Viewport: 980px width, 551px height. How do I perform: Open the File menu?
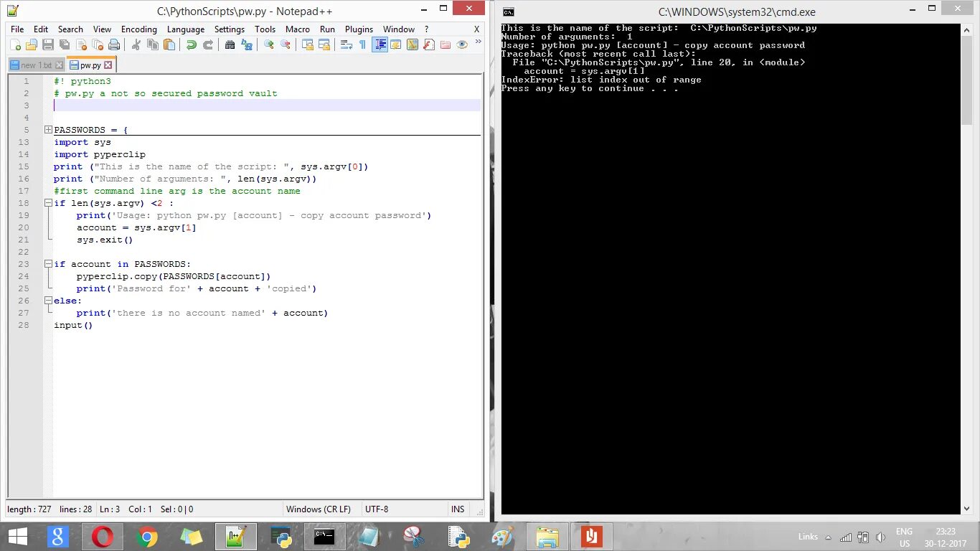click(x=17, y=29)
